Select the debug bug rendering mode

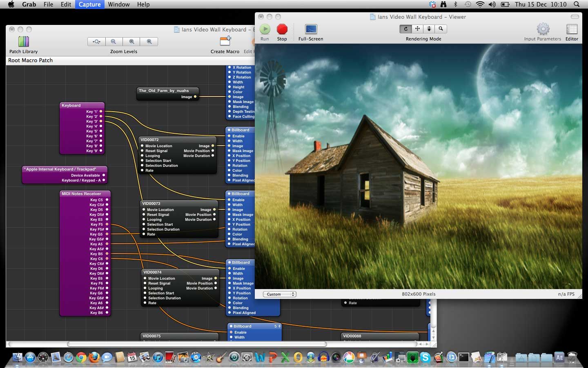(x=429, y=29)
